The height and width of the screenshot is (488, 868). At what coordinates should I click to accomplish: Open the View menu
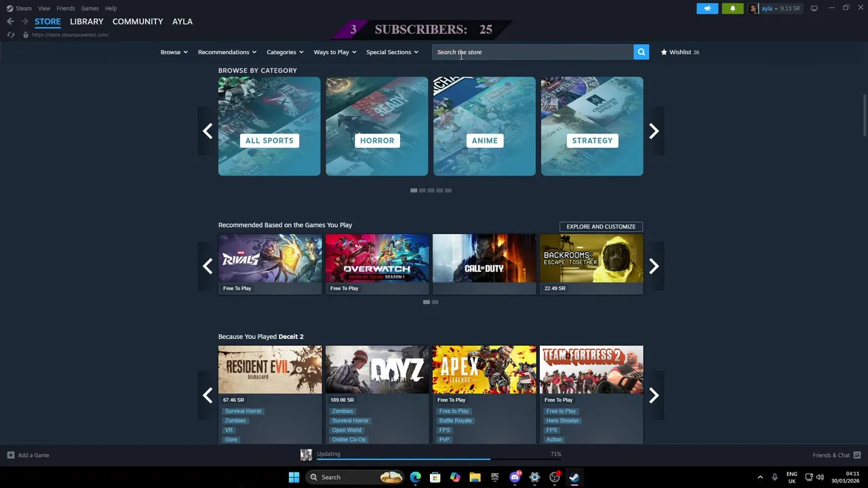point(44,8)
